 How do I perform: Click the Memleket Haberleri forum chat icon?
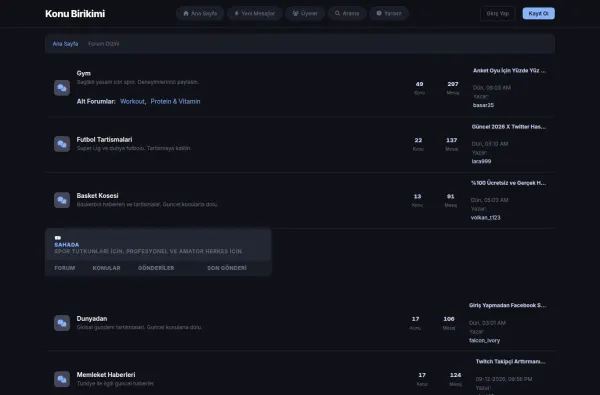tap(62, 379)
